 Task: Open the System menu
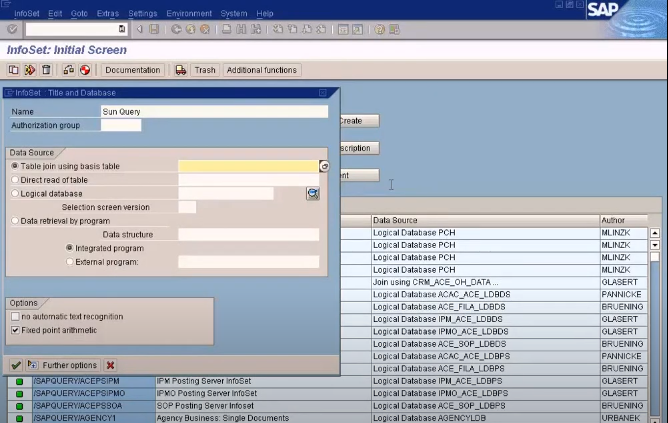point(234,14)
